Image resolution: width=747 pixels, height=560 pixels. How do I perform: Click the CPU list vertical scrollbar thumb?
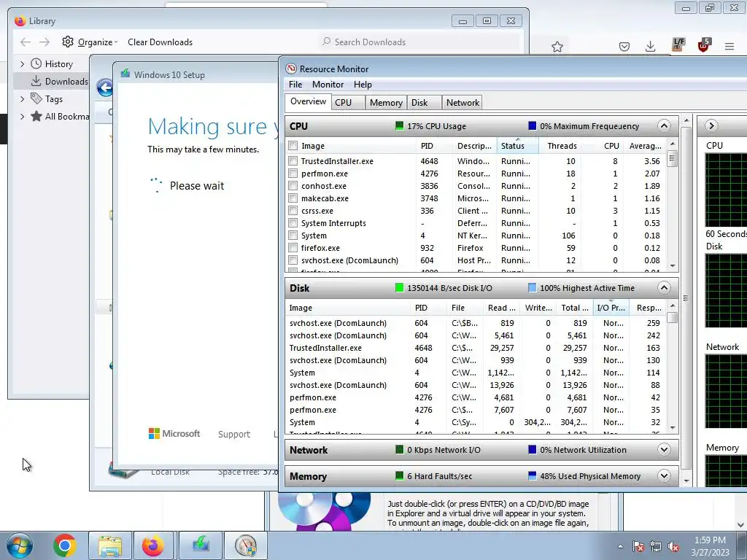(x=672, y=158)
